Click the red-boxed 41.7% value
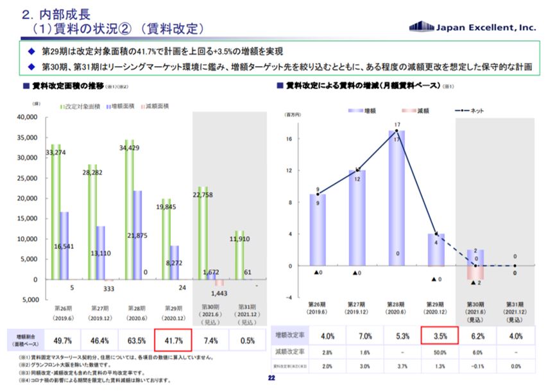 (172, 341)
